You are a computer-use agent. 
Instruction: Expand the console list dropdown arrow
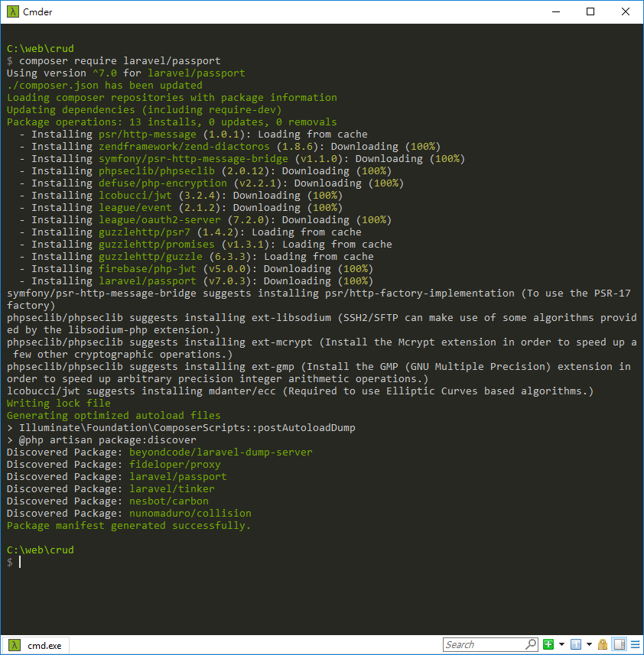click(589, 644)
